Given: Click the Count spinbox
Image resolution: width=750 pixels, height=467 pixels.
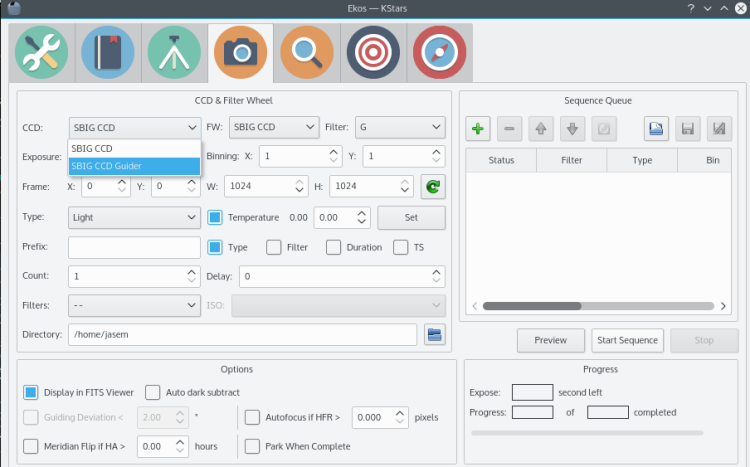Looking at the screenshot, I should tap(134, 277).
